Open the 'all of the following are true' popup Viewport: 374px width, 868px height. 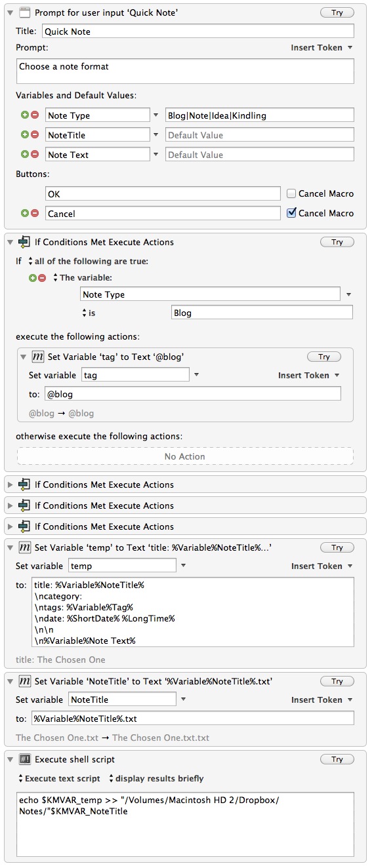click(x=87, y=261)
